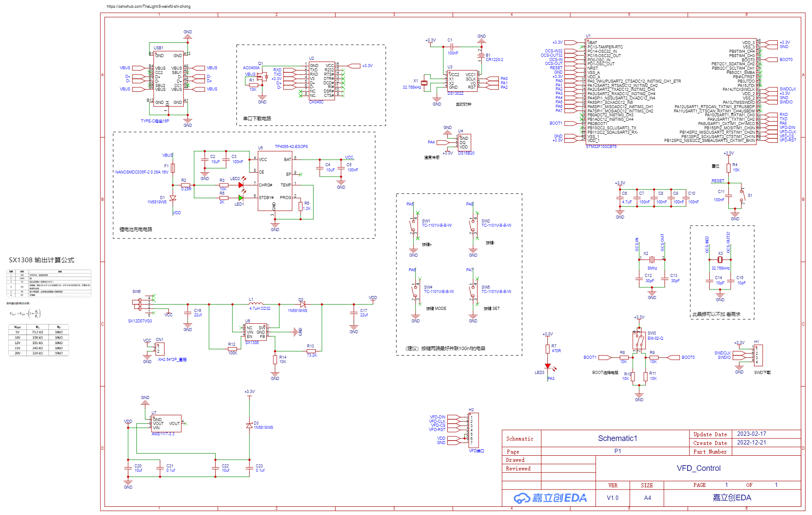Click the TP4056-42-ESOP8 charger label

tap(291, 147)
